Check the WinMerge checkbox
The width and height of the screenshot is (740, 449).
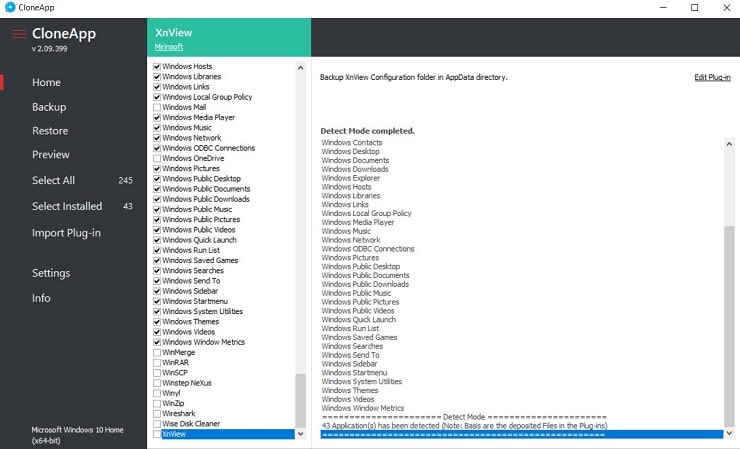157,352
